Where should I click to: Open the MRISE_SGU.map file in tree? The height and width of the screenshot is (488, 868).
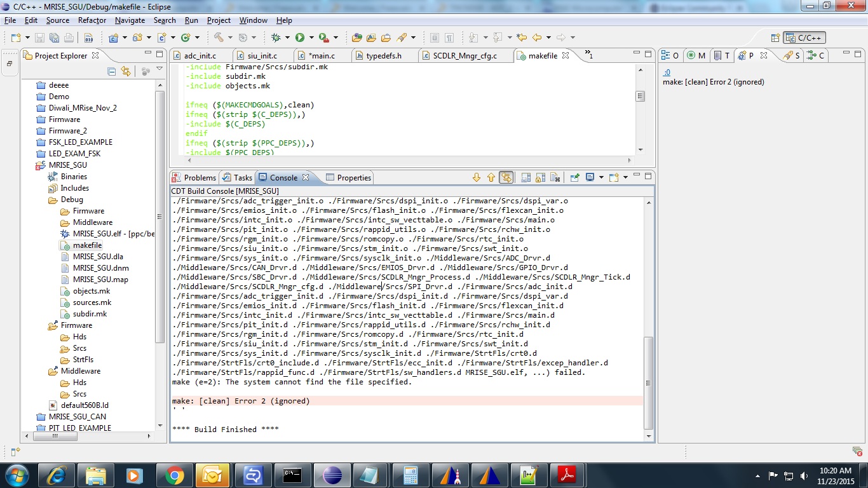click(100, 280)
